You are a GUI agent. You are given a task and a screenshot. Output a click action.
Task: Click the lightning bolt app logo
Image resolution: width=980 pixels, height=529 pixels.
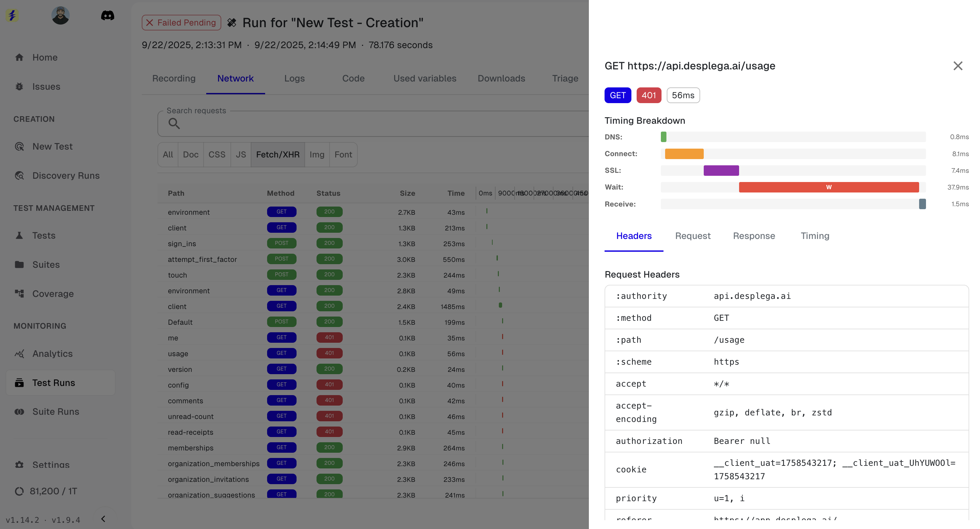click(x=12, y=16)
